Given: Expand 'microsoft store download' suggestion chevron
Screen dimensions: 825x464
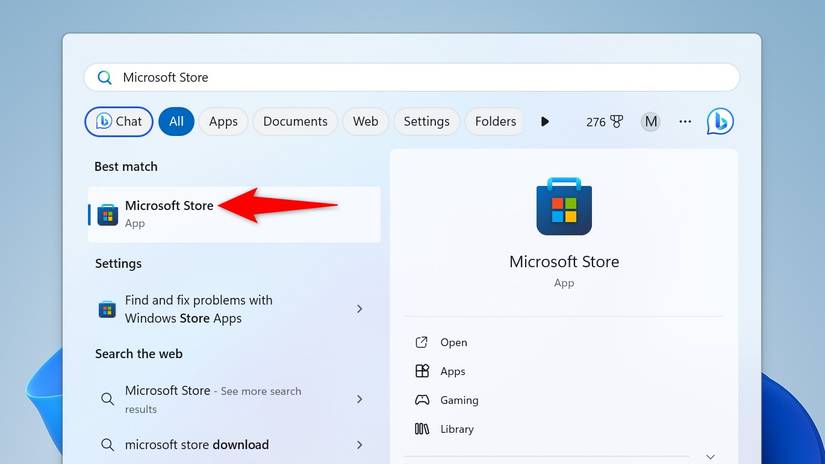Looking at the screenshot, I should [359, 445].
